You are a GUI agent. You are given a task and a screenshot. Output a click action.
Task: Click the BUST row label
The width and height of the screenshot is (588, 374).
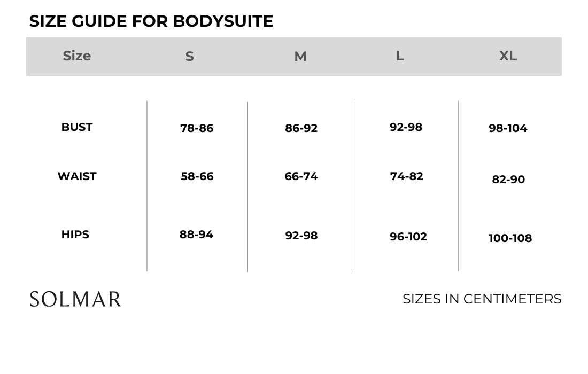(x=77, y=127)
